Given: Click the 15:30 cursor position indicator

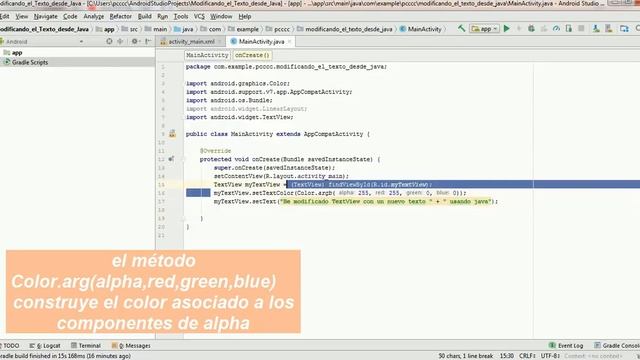Looking at the screenshot, I should 507,356.
